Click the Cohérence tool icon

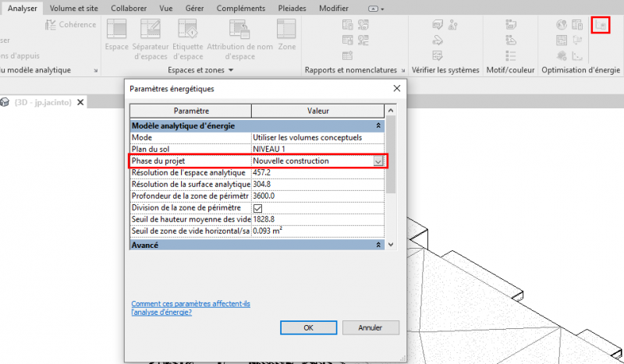[x=50, y=25]
